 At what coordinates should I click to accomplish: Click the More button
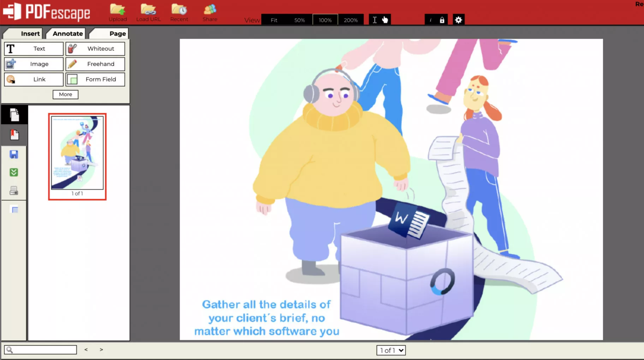(x=65, y=94)
